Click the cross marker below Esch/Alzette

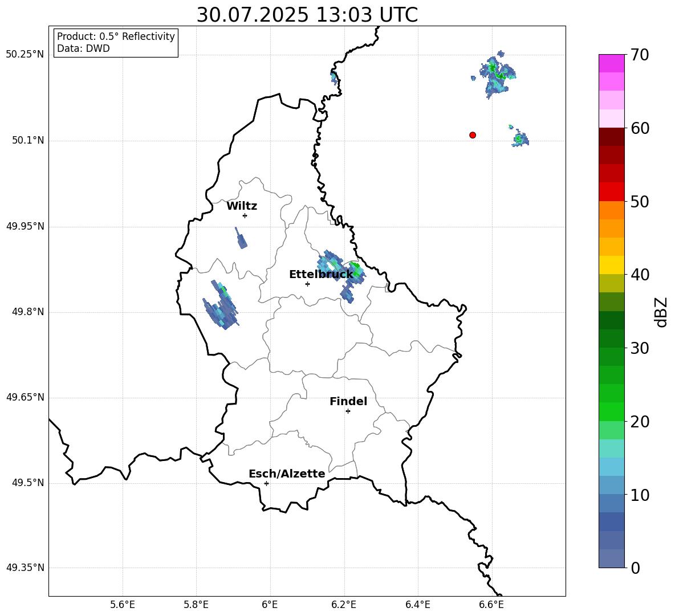[x=266, y=483]
